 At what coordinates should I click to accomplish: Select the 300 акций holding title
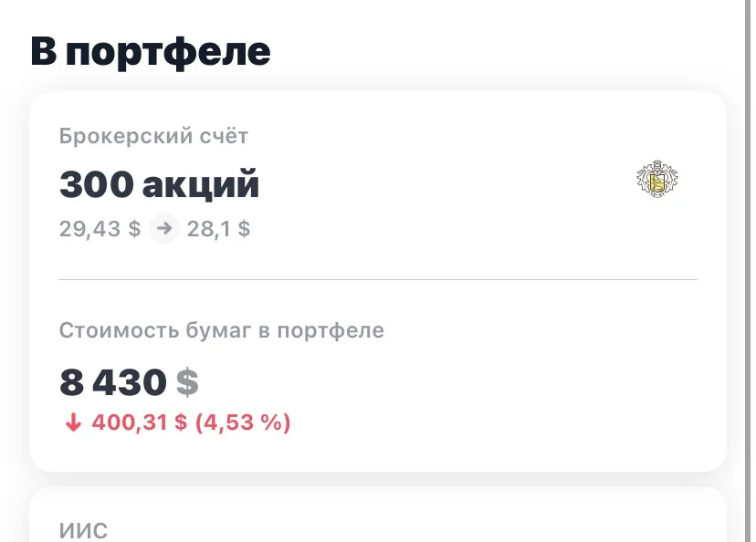click(159, 184)
